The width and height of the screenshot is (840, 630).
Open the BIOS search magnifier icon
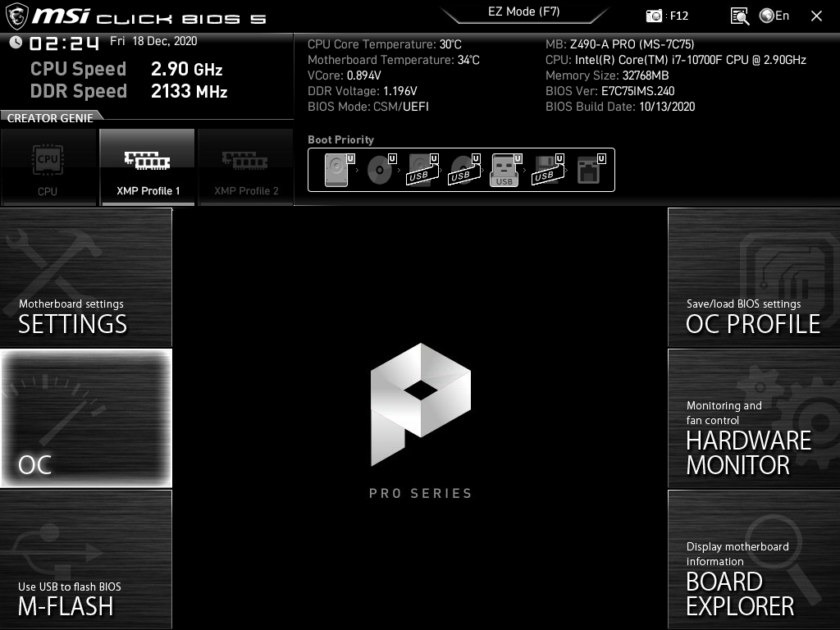pyautogui.click(x=739, y=16)
